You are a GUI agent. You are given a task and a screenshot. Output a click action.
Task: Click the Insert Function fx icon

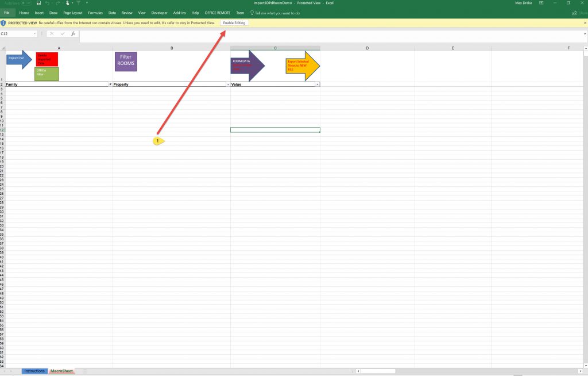click(73, 34)
